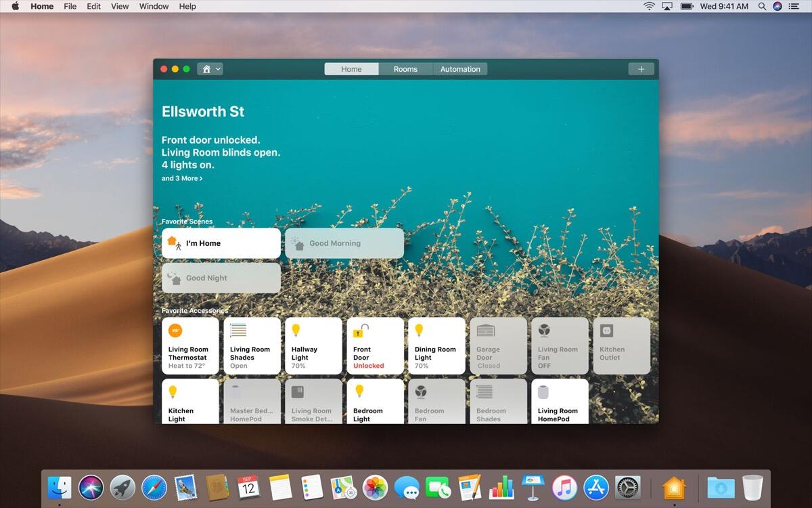The image size is (812, 508).
Task: Open Home app in the Dock
Action: point(674,488)
